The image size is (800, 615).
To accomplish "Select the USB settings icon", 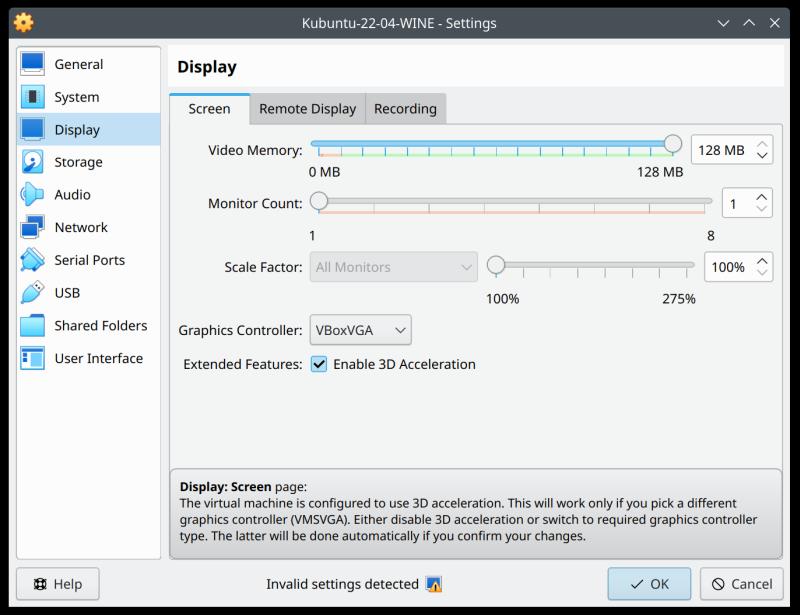I will [33, 293].
